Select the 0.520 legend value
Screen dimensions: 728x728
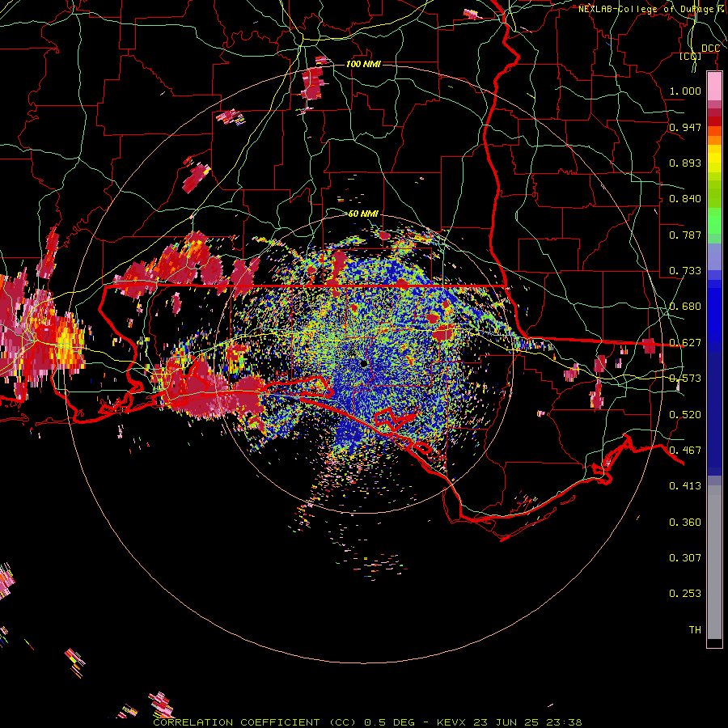pyautogui.click(x=685, y=414)
